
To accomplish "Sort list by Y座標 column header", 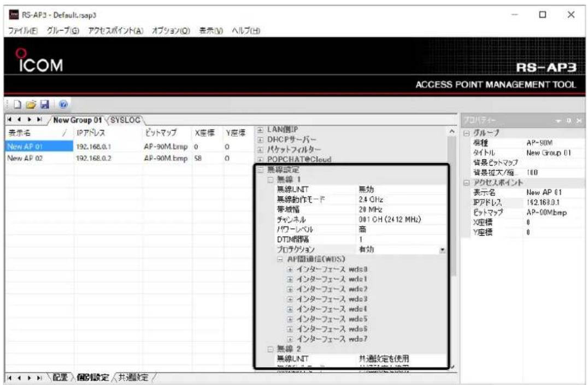I will coord(238,133).
